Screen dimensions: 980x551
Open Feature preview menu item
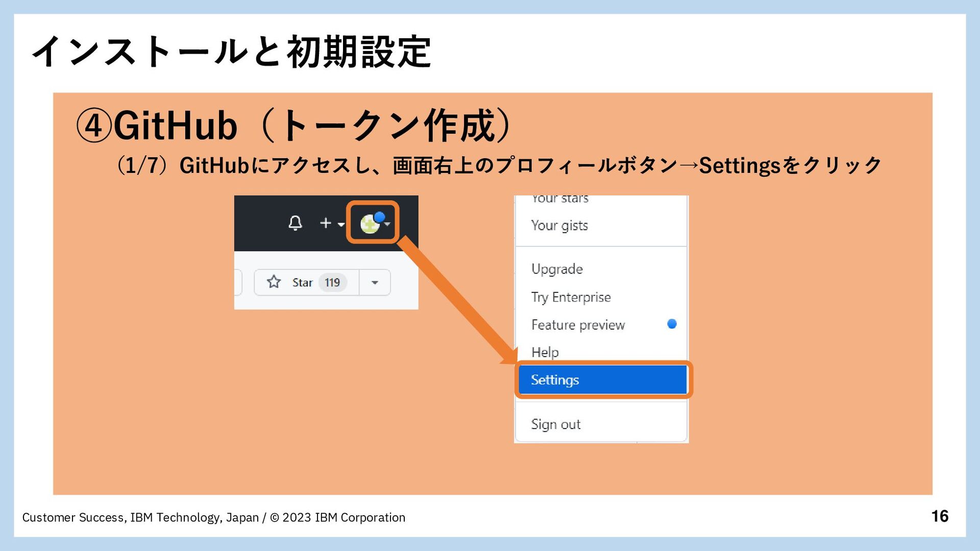coord(578,325)
